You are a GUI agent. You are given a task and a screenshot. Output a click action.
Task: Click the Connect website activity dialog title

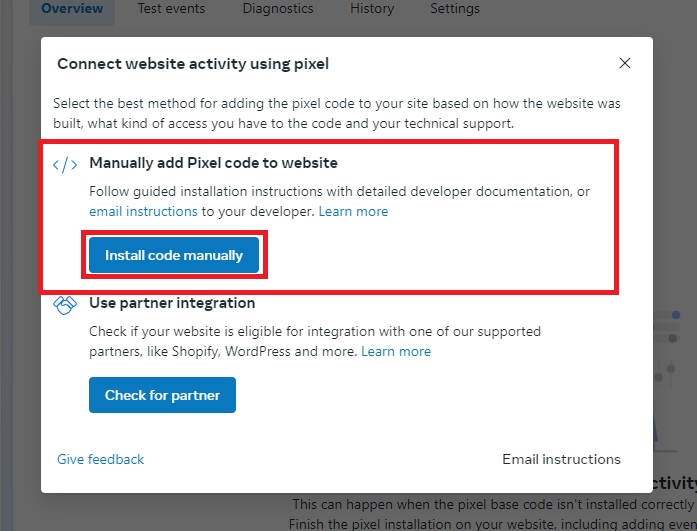point(193,64)
